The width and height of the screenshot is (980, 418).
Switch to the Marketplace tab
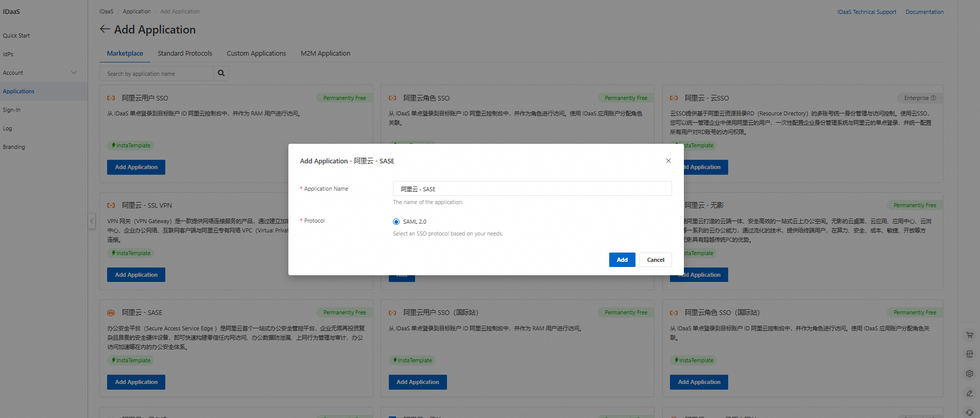click(x=125, y=53)
